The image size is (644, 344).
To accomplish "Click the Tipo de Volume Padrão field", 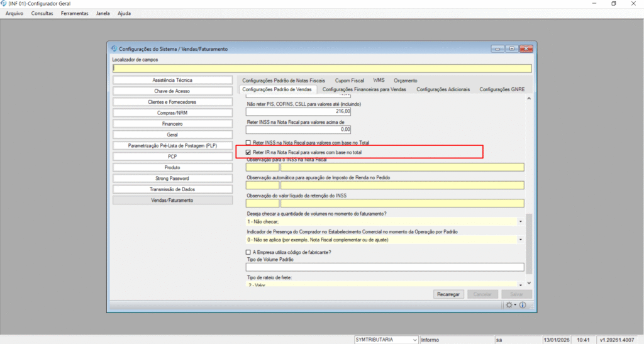I will 384,267.
